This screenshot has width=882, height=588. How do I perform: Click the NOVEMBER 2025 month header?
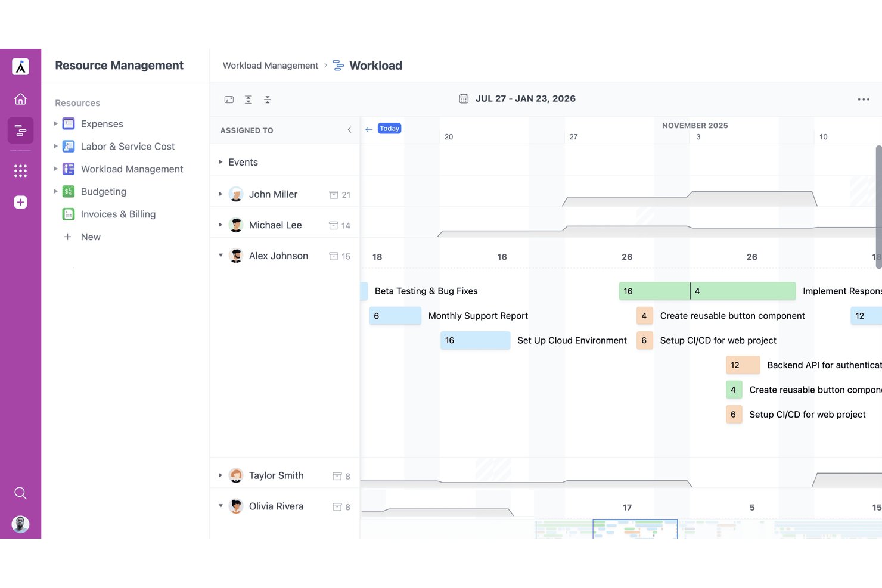coord(695,126)
